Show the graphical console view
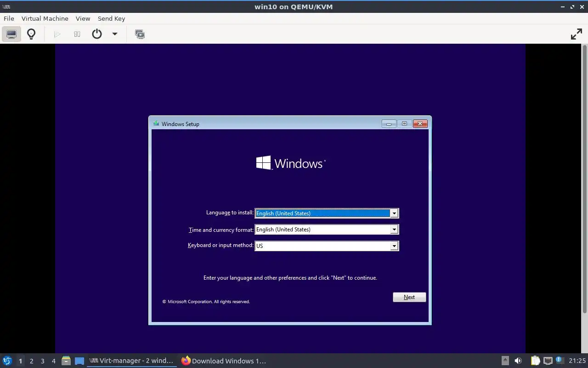 click(x=11, y=34)
